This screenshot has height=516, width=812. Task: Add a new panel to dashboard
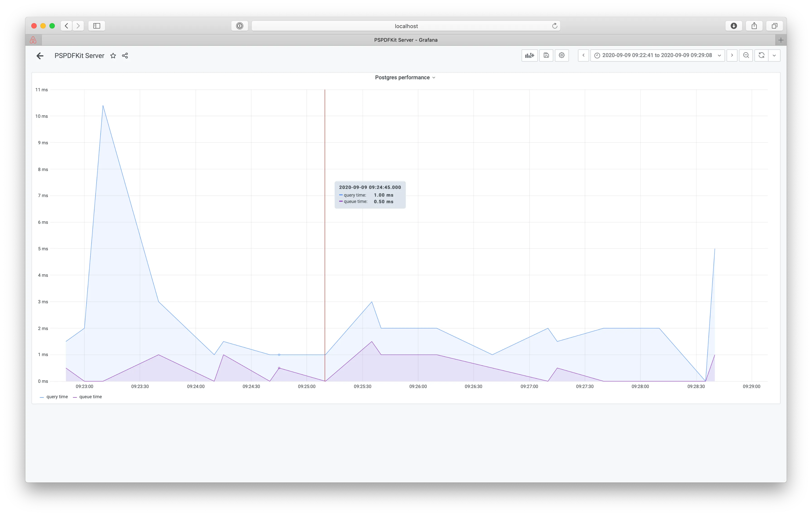[x=529, y=55]
